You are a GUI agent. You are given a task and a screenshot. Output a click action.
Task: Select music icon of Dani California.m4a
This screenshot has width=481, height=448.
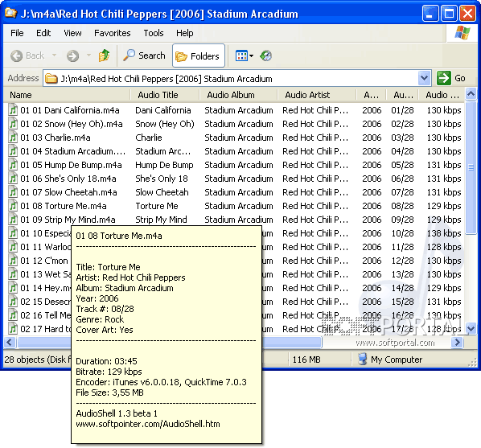coord(13,110)
